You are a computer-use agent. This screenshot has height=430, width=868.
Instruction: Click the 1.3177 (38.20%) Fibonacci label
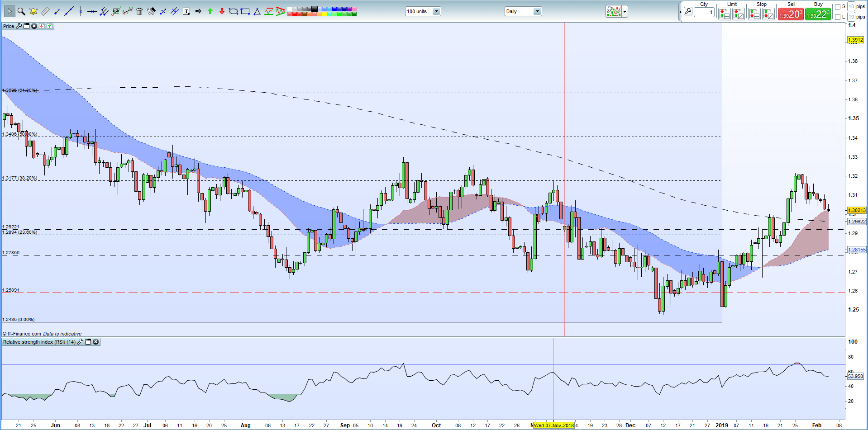(20, 178)
